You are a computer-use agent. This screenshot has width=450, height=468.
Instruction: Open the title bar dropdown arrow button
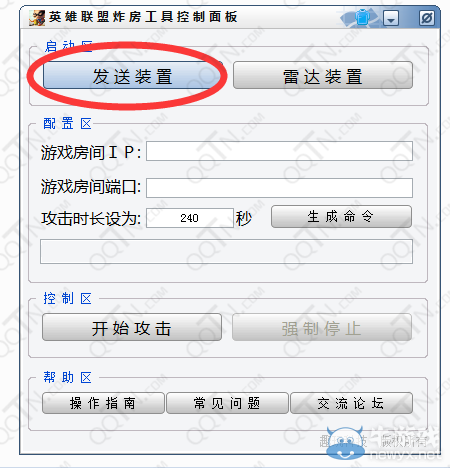(x=391, y=18)
